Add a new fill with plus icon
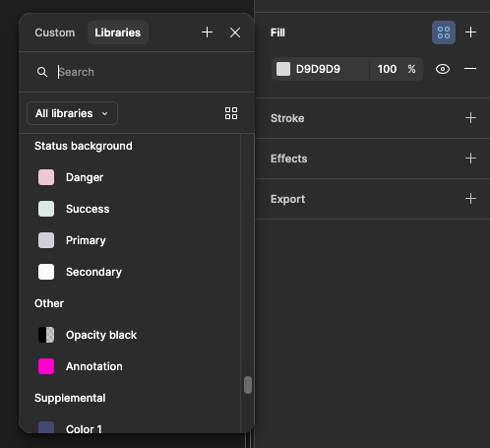This screenshot has height=448, width=490. tap(470, 32)
